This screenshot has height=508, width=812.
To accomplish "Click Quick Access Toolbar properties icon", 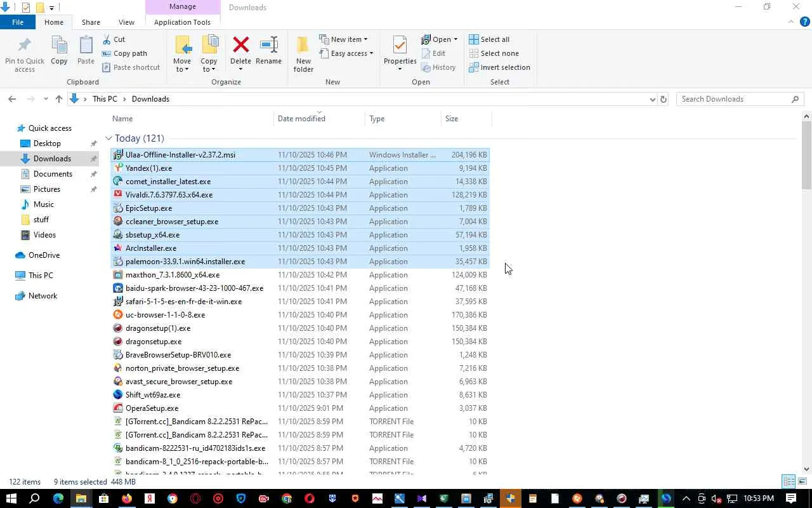I will [26, 8].
